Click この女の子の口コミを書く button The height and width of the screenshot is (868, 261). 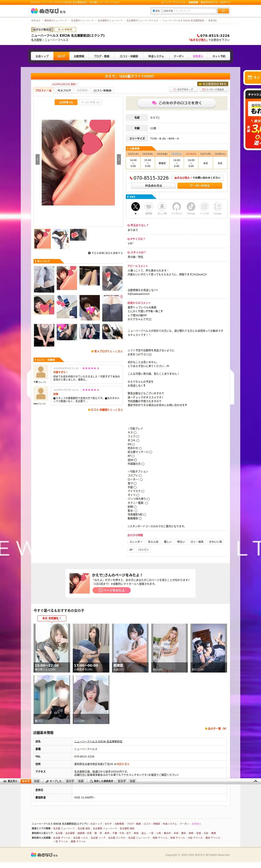point(176,103)
